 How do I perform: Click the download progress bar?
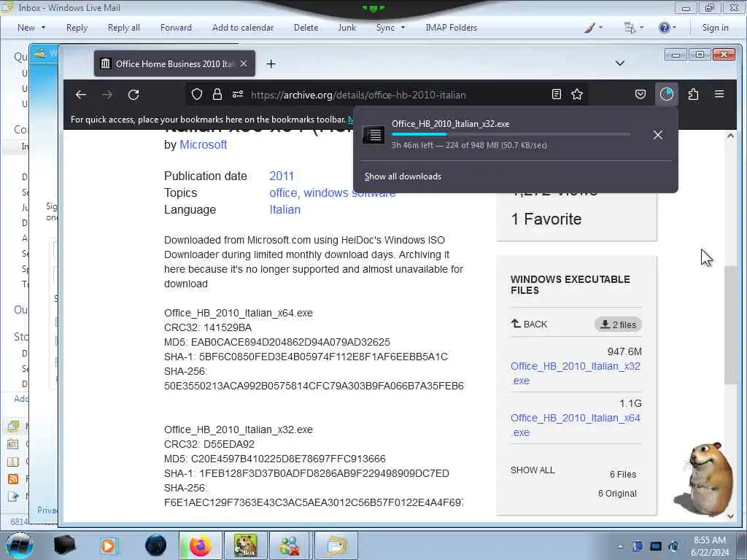(511, 135)
